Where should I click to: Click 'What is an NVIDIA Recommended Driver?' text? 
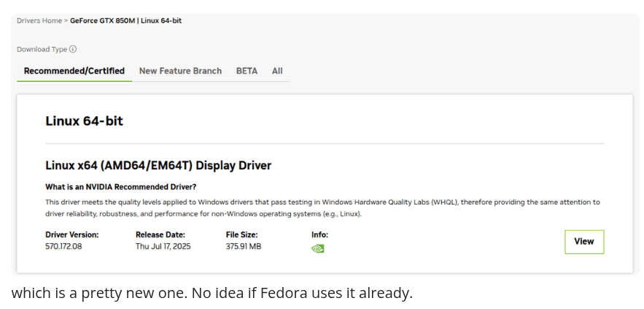(x=121, y=187)
